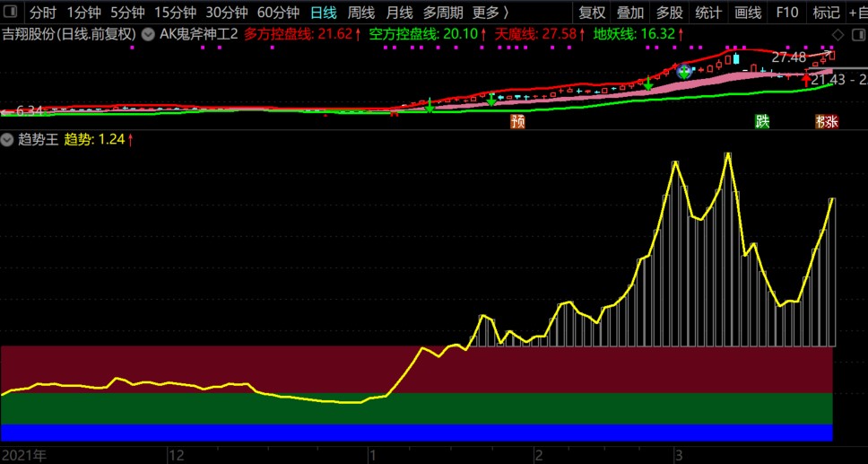Open 多周期 multi-period view
868x464 pixels.
(443, 13)
